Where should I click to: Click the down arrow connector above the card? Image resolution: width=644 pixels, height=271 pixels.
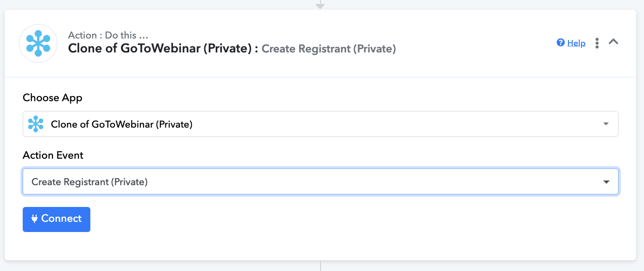pos(320,6)
